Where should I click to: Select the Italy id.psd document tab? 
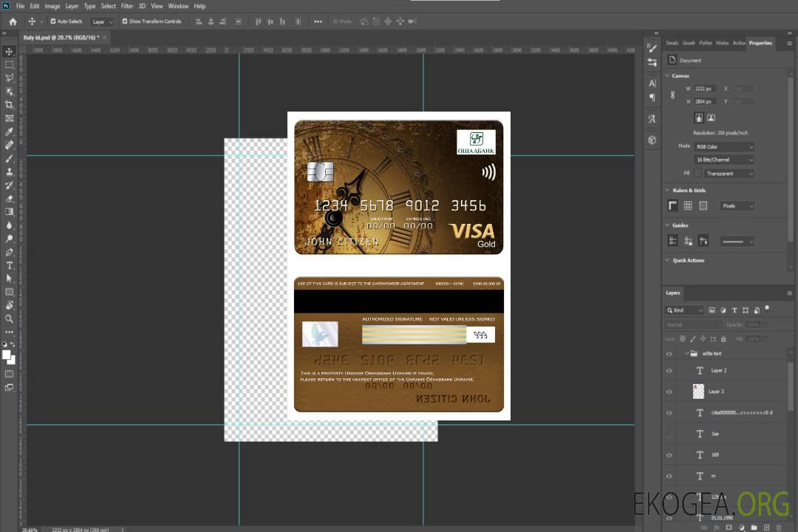(x=61, y=37)
